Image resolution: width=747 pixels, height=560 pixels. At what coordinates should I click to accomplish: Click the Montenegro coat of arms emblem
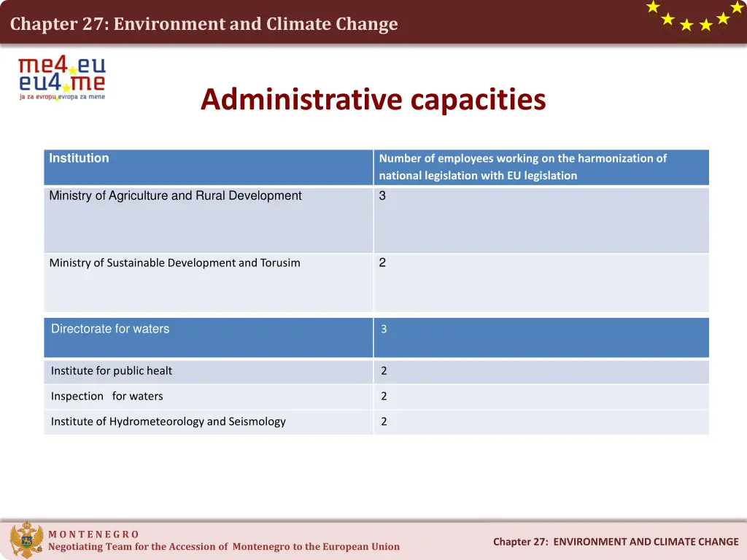(26, 540)
